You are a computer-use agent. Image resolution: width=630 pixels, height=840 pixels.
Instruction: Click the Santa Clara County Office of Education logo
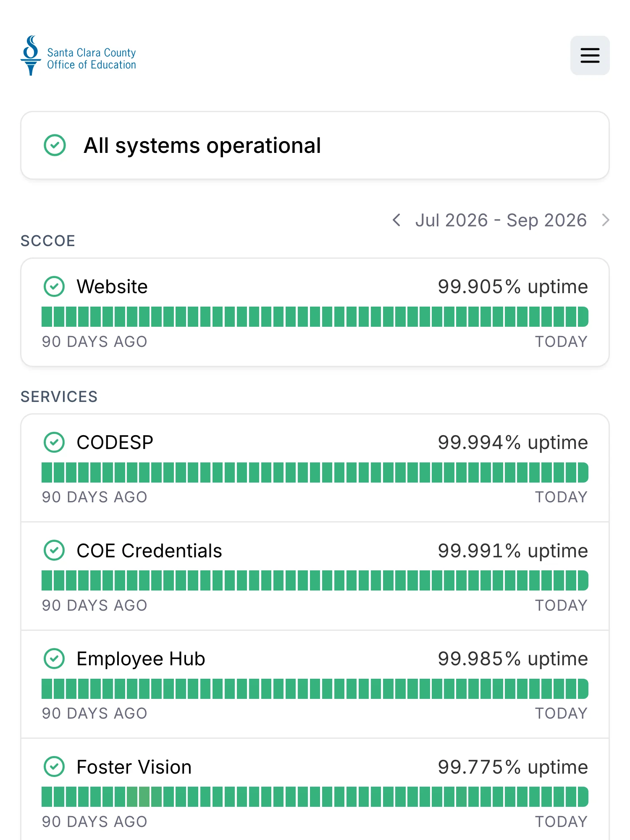point(79,55)
